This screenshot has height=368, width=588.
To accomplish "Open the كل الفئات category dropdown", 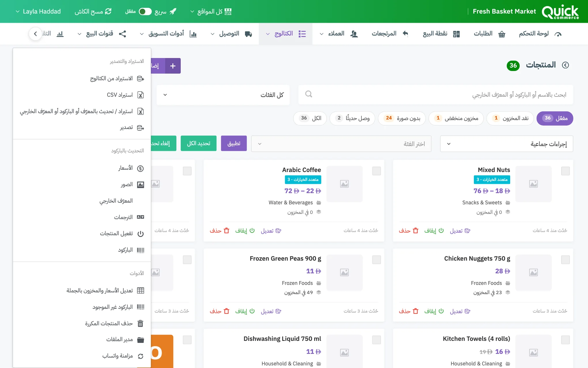I will click(x=223, y=95).
